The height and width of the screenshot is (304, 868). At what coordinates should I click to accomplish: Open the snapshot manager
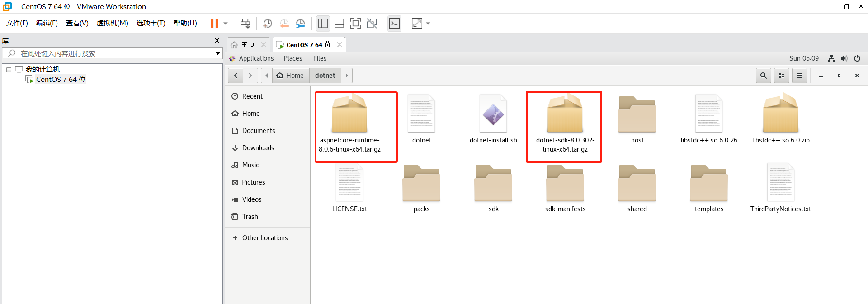click(301, 24)
